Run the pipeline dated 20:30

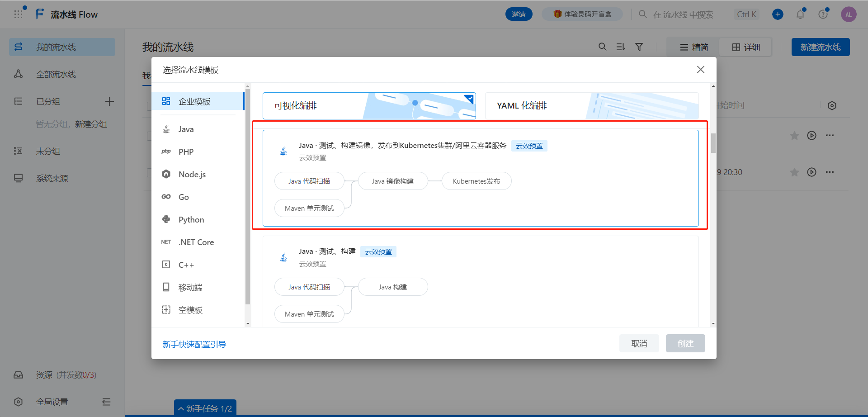812,172
